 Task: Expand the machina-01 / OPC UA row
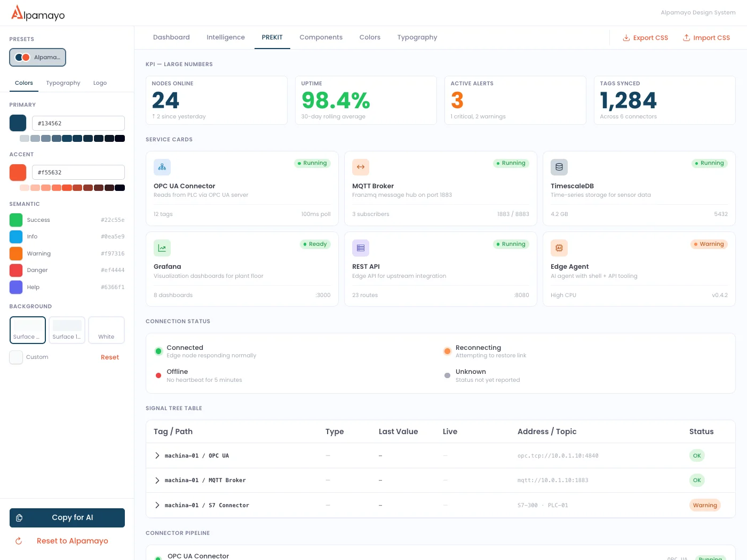tap(157, 455)
